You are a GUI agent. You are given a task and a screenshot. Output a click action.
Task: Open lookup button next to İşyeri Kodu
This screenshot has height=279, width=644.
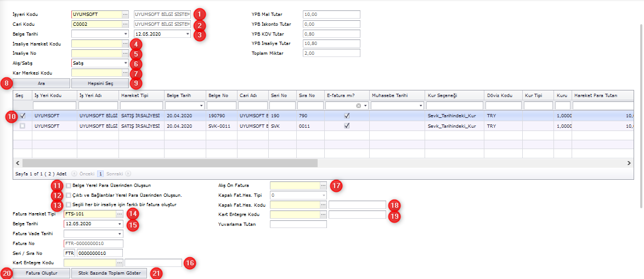125,14
